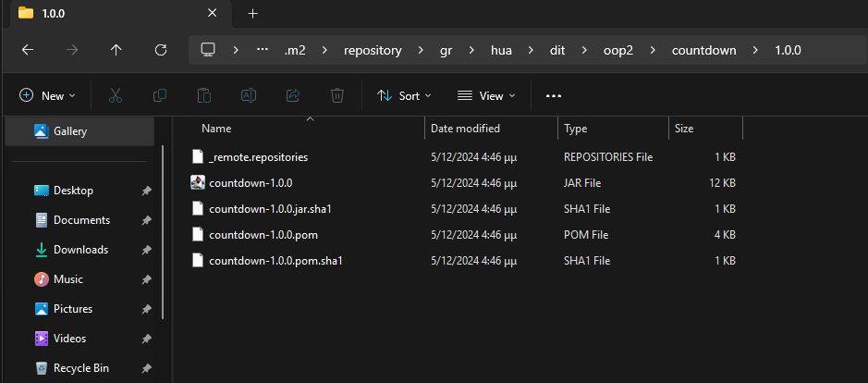Open the View layout dropdown
Screen dimensions: 868x383
coord(486,96)
